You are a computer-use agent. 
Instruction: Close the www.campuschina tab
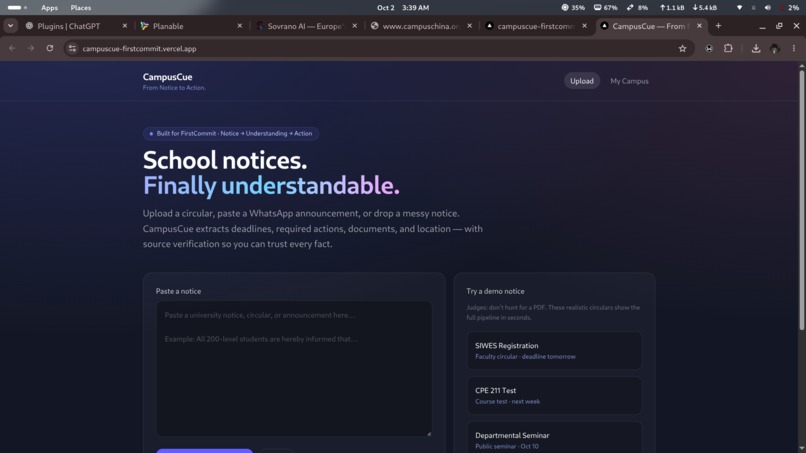click(x=469, y=26)
